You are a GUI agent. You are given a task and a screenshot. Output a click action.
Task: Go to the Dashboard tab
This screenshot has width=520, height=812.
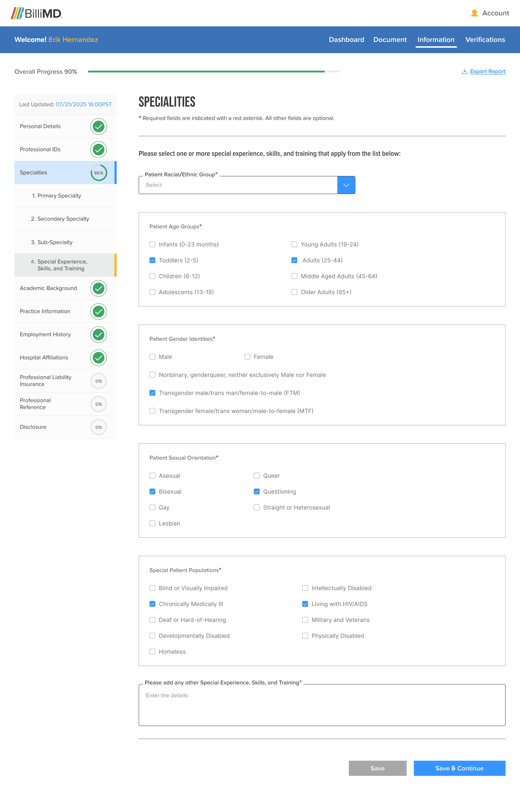[346, 40]
